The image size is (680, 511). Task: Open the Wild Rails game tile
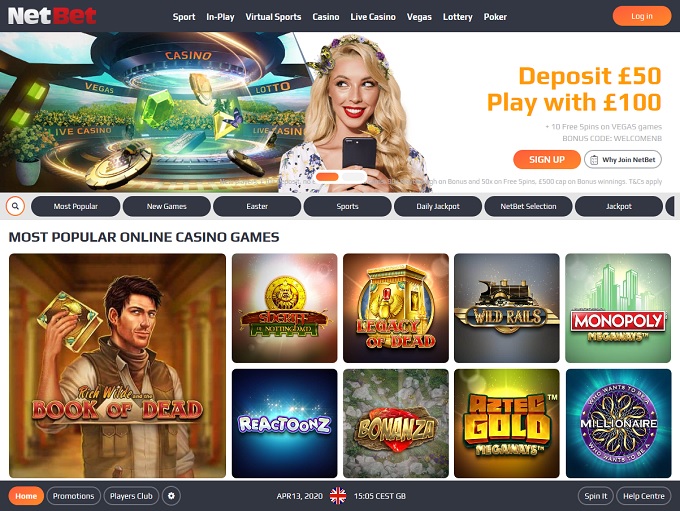tap(507, 308)
